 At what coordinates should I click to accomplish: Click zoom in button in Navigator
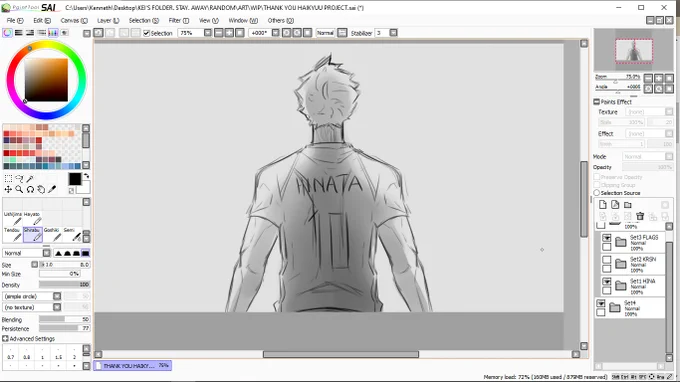(659, 78)
